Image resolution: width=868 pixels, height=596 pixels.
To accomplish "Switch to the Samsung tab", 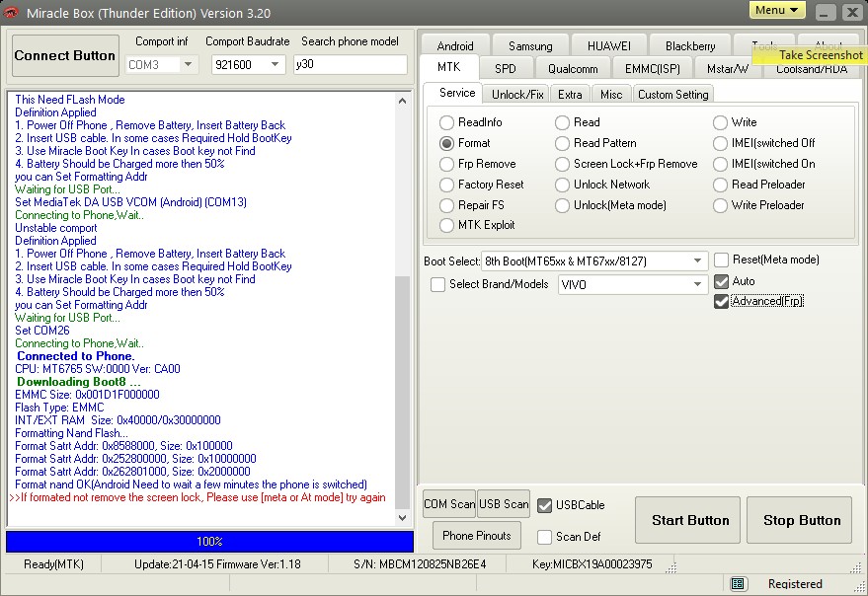I will pos(530,46).
